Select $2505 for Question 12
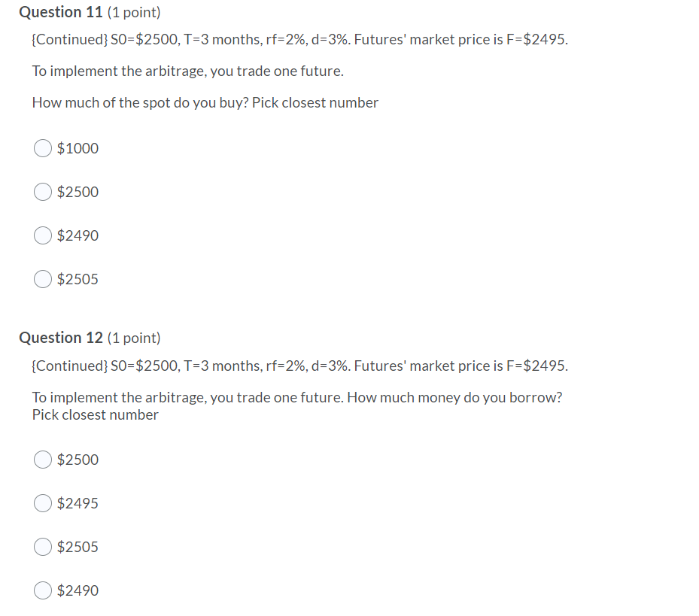Viewport: 699px width, 616px height. point(43,547)
